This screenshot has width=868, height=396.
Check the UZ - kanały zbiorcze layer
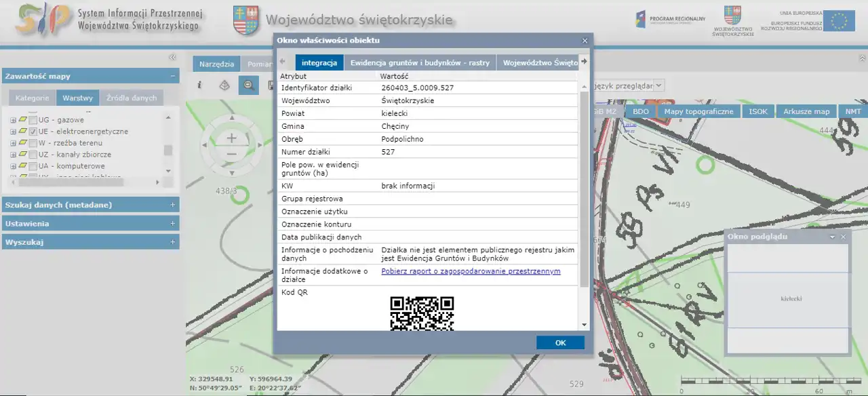coord(33,155)
